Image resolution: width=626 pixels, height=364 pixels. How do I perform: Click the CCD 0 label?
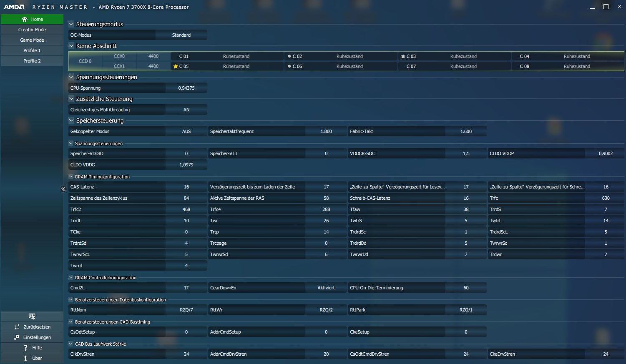point(85,61)
